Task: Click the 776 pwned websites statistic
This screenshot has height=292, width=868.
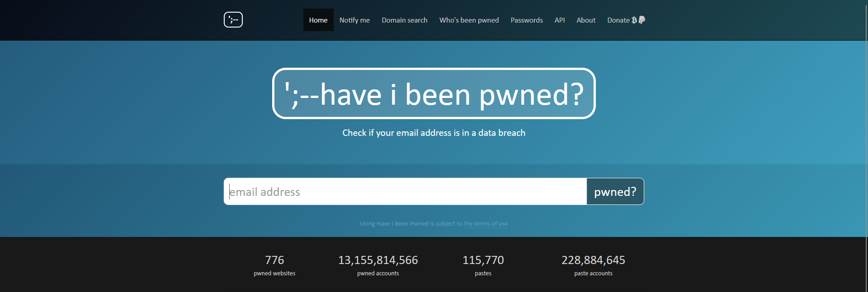Action: pyautogui.click(x=274, y=260)
